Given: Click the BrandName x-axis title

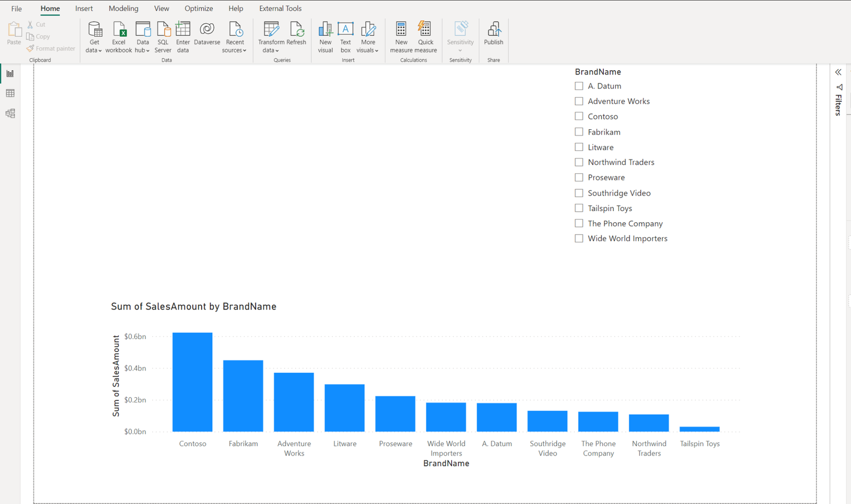Looking at the screenshot, I should coord(446,464).
